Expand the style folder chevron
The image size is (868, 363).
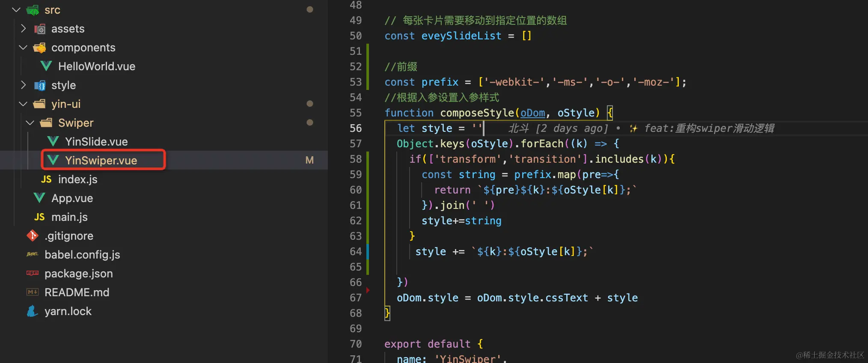23,85
